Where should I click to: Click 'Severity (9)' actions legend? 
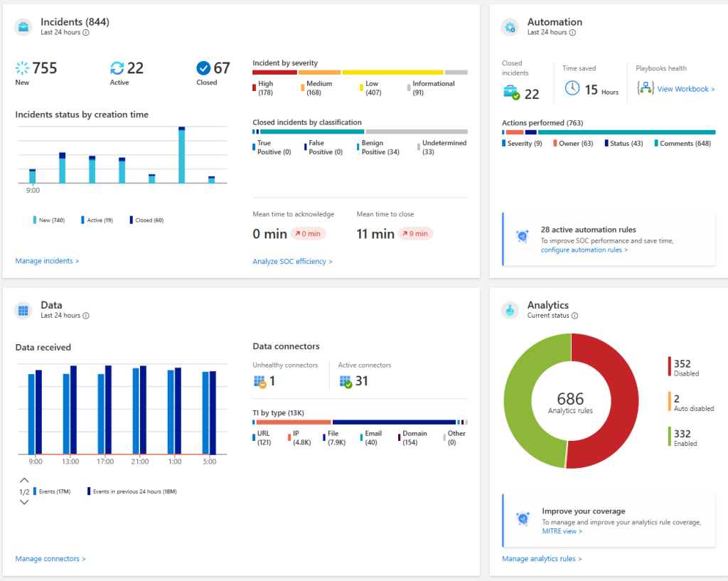click(x=523, y=144)
